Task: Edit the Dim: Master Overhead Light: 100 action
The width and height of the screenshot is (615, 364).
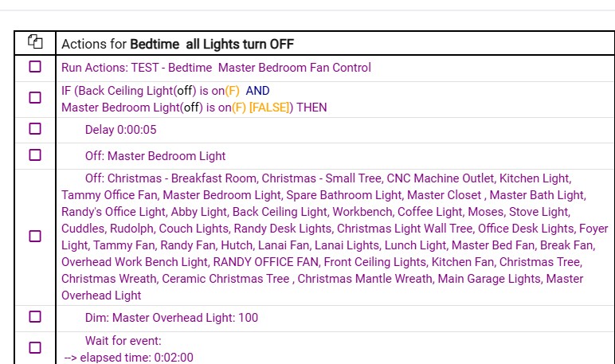Action: (x=171, y=318)
